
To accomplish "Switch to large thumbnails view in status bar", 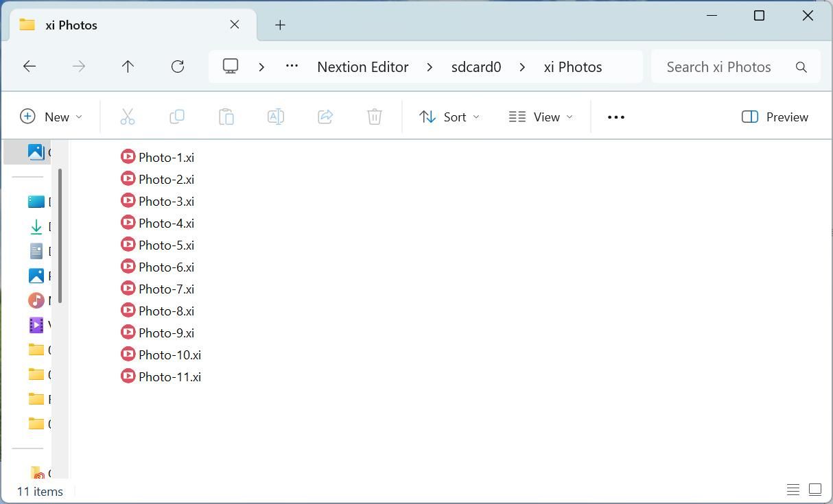I will 814,489.
